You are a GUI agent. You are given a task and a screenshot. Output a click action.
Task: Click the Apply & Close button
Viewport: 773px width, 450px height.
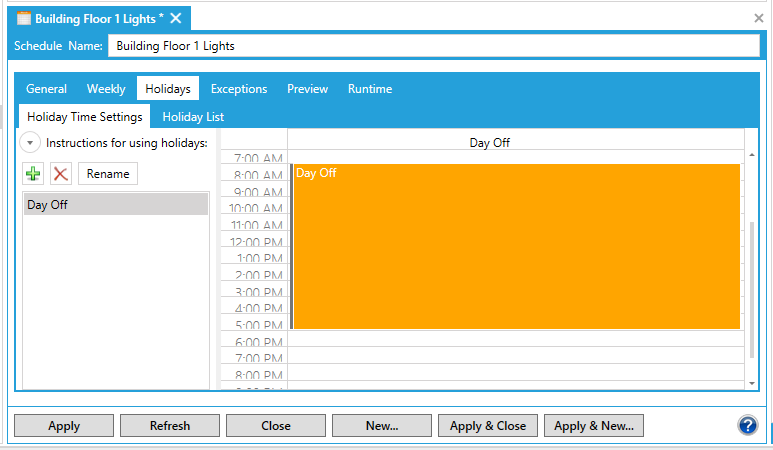point(488,426)
